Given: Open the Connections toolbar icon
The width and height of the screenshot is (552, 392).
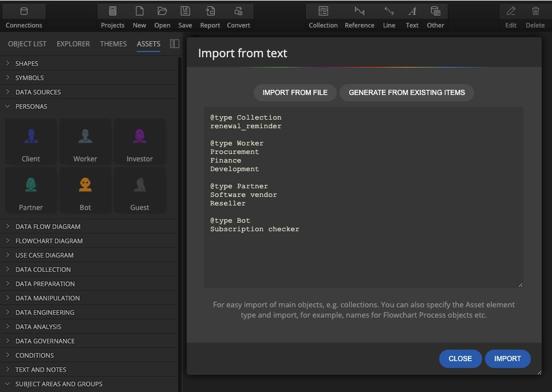Looking at the screenshot, I should point(23,11).
